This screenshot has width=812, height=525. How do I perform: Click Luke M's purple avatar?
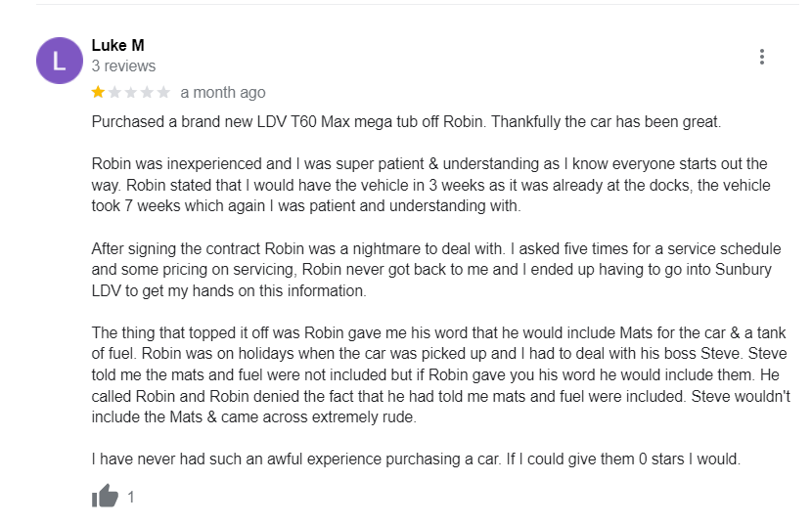[x=59, y=61]
